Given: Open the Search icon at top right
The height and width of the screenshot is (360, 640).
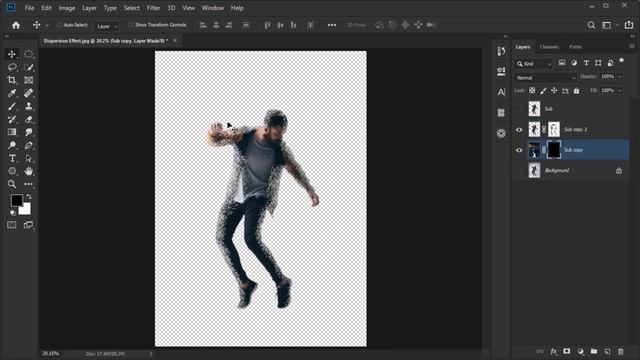Looking at the screenshot, I should pyautogui.click(x=591, y=25).
